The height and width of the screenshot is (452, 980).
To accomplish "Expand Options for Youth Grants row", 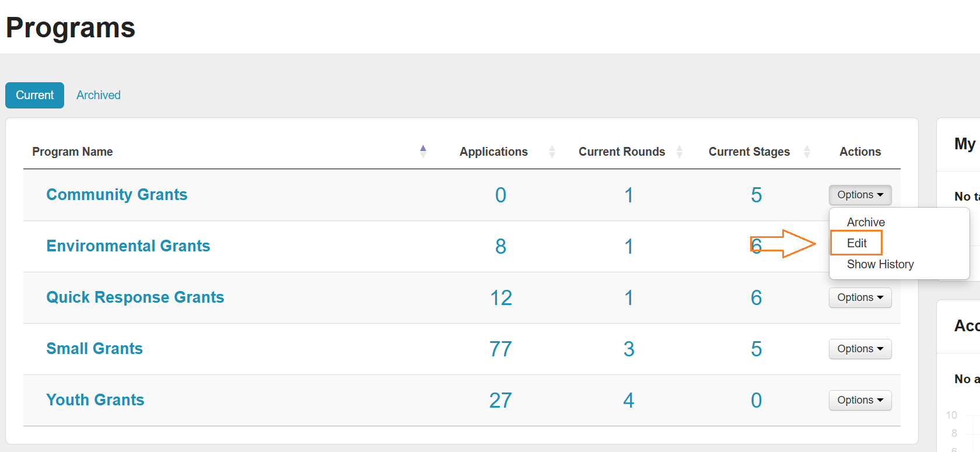I will 860,400.
